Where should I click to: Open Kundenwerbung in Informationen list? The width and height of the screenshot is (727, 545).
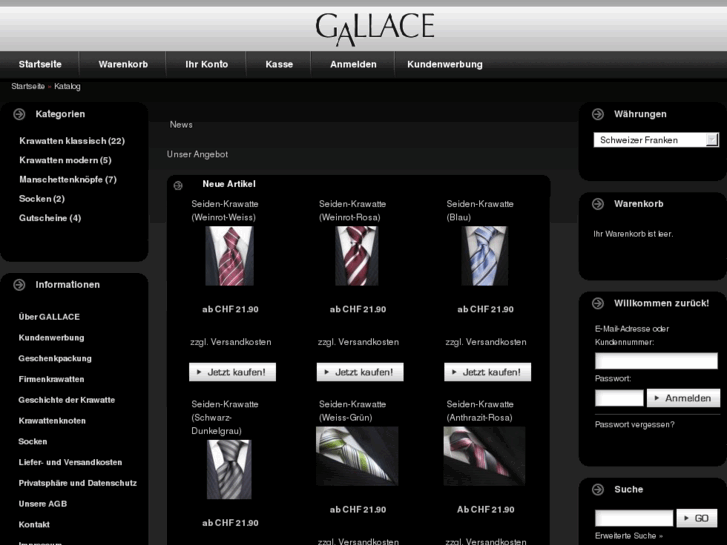[x=51, y=338]
